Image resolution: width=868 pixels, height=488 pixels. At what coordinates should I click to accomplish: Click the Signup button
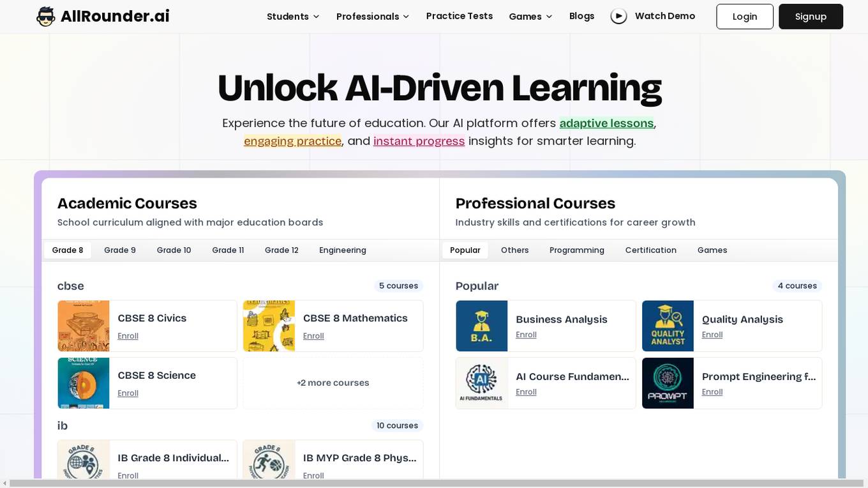pos(811,17)
